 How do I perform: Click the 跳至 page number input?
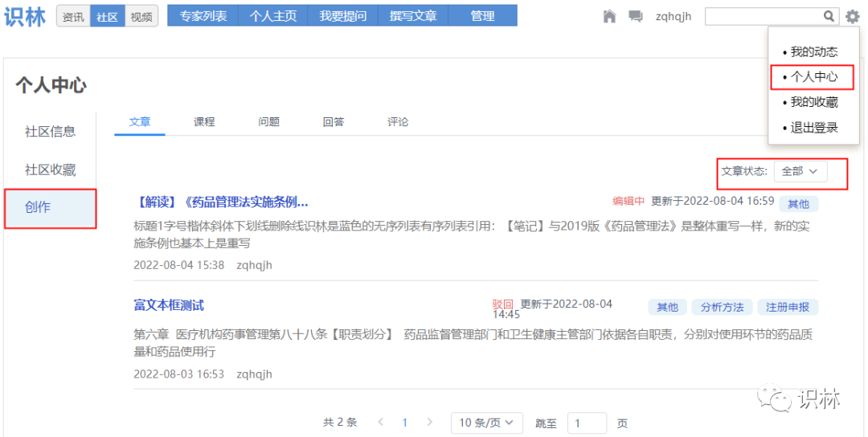point(587,423)
